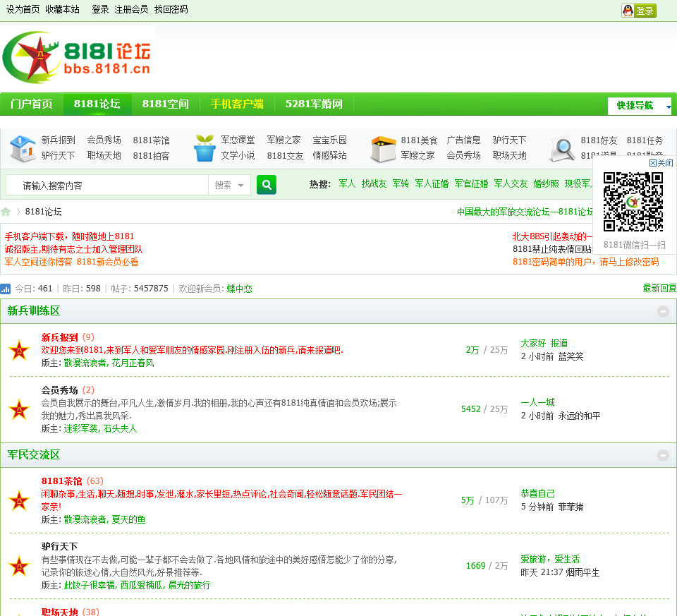Collapse the 军民交流区 section
Image resolution: width=677 pixels, height=616 pixels.
click(x=663, y=455)
